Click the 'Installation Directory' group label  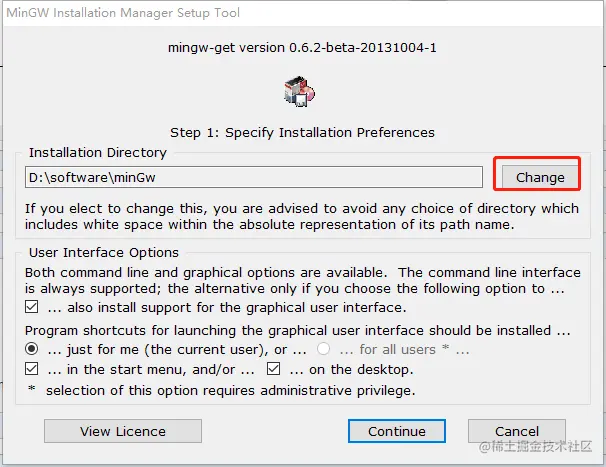98,153
